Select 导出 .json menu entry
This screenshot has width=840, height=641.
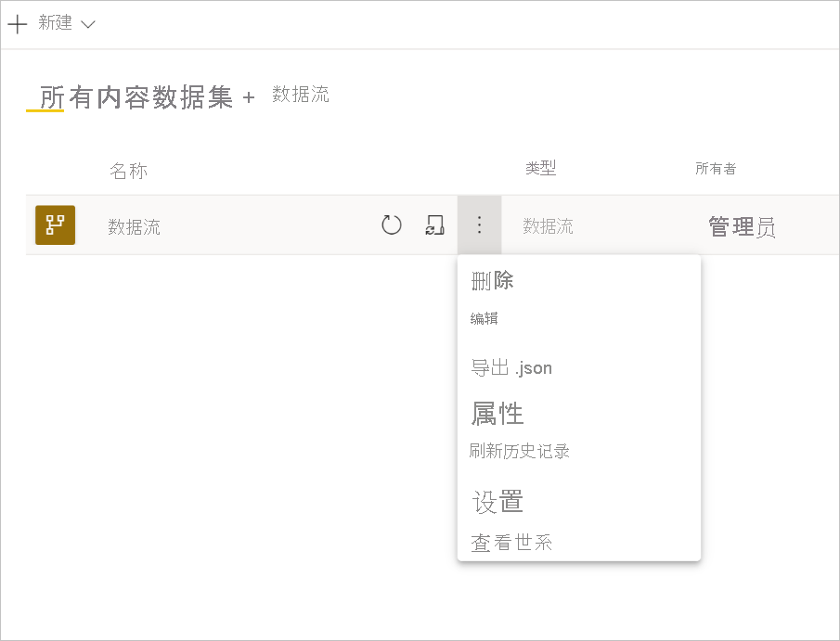tap(511, 367)
